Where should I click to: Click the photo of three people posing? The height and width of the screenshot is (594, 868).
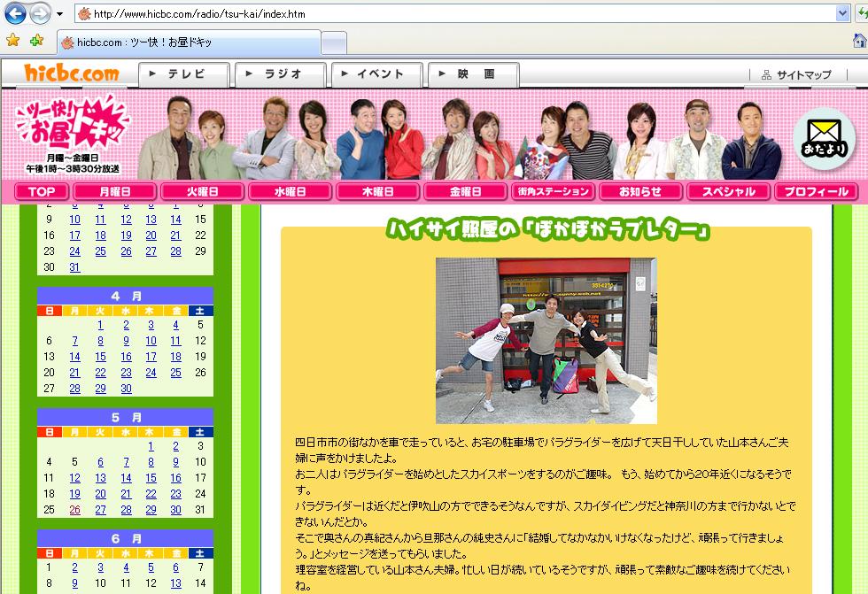(546, 341)
